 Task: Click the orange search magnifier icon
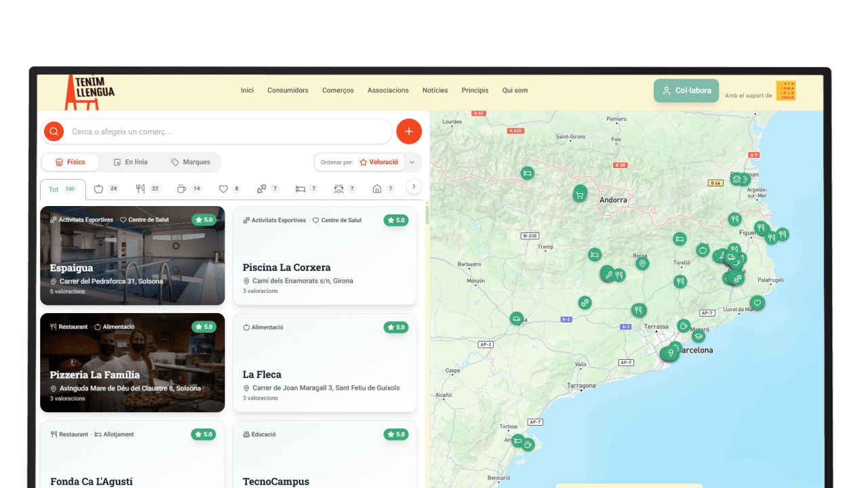click(54, 131)
